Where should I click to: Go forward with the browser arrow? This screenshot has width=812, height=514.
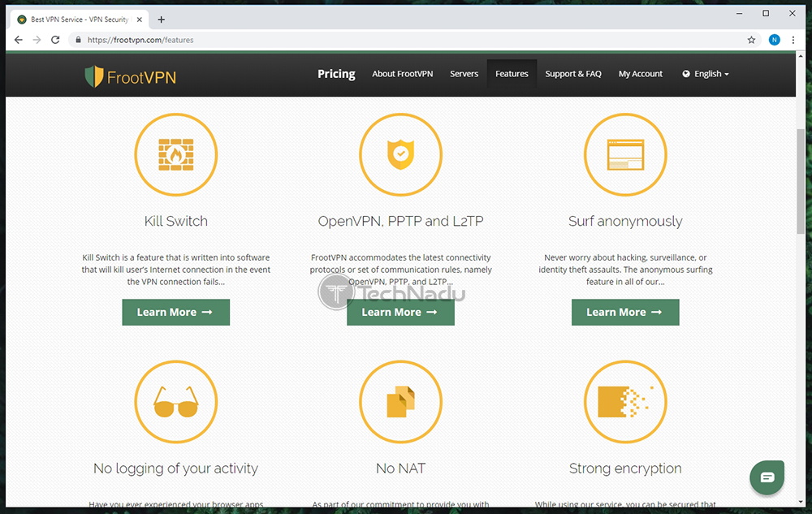[37, 40]
